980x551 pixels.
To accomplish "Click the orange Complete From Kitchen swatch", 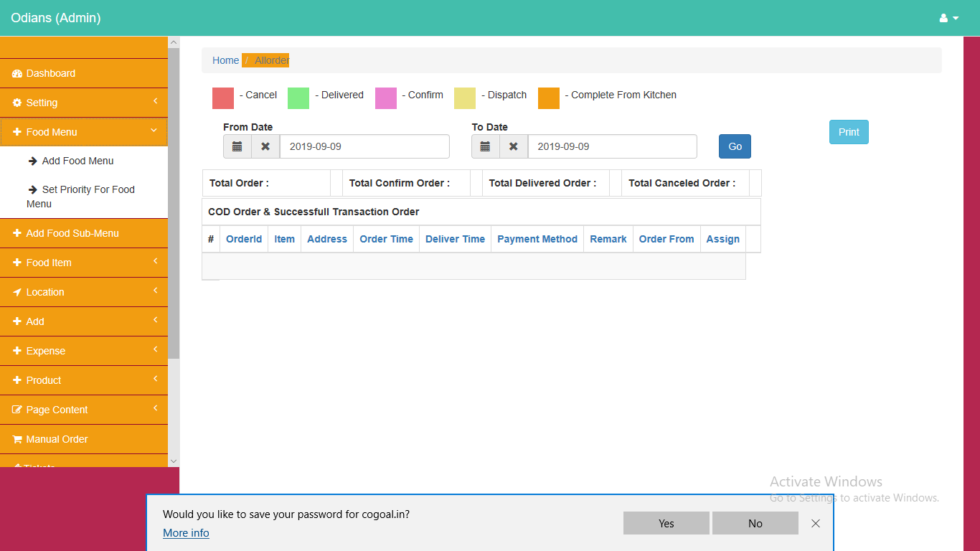I will [549, 98].
